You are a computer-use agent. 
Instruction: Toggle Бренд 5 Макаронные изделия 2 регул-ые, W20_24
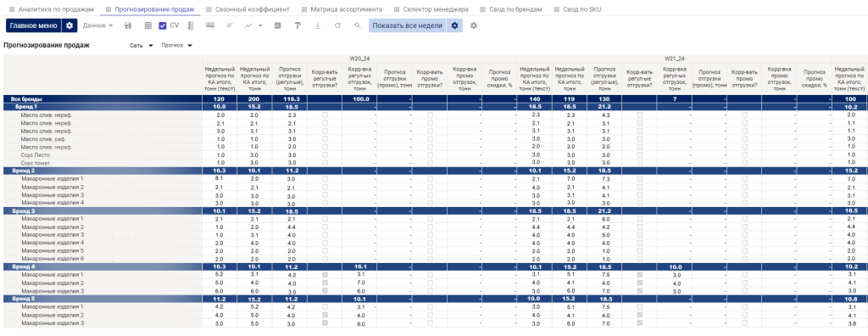point(325,315)
